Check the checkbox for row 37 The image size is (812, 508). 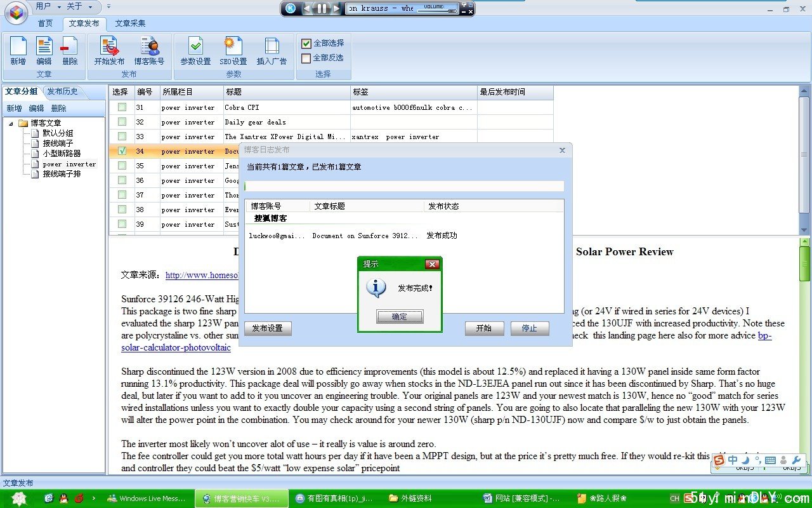[122, 195]
